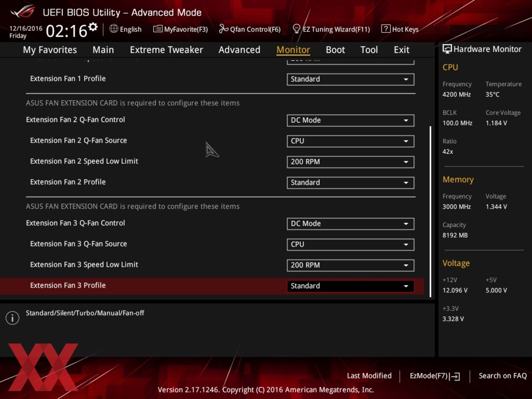Open My Favorites tab

pyautogui.click(x=50, y=50)
